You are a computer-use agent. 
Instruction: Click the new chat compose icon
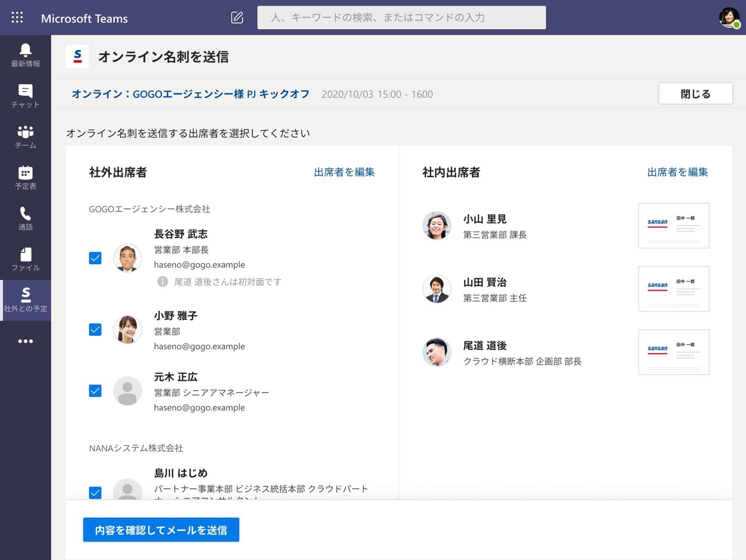point(237,18)
